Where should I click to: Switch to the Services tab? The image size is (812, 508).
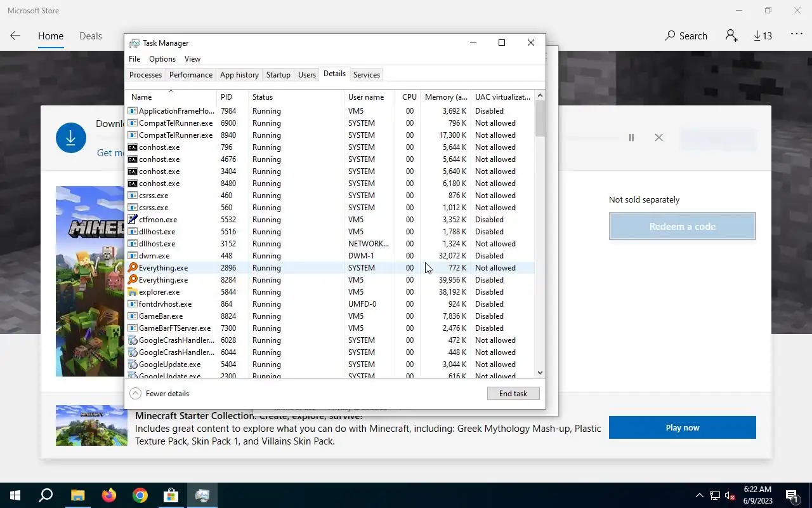367,75
